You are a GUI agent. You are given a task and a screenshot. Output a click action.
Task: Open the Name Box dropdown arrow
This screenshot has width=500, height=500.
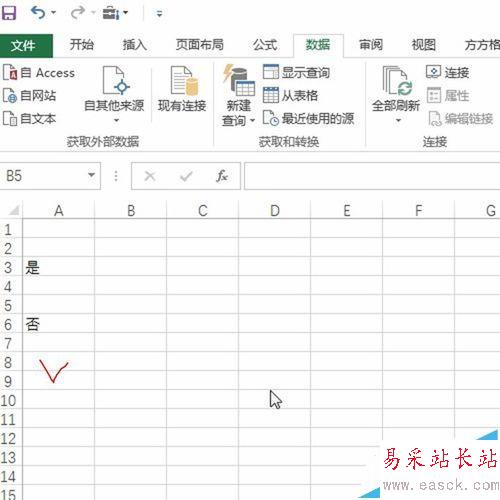(x=91, y=175)
